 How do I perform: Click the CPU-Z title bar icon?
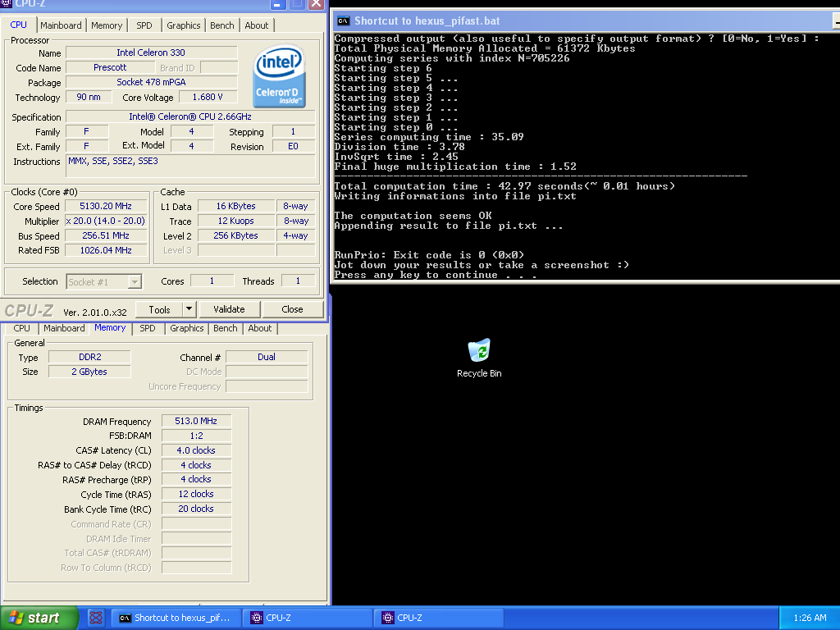[x=6, y=3]
